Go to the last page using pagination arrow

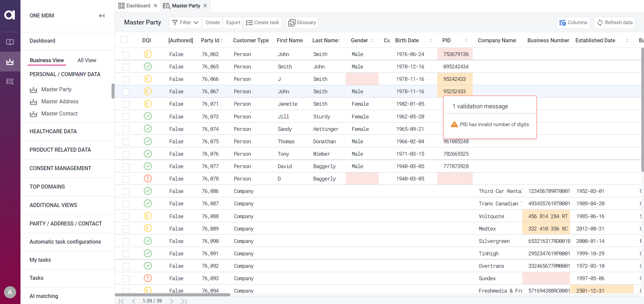184,301
